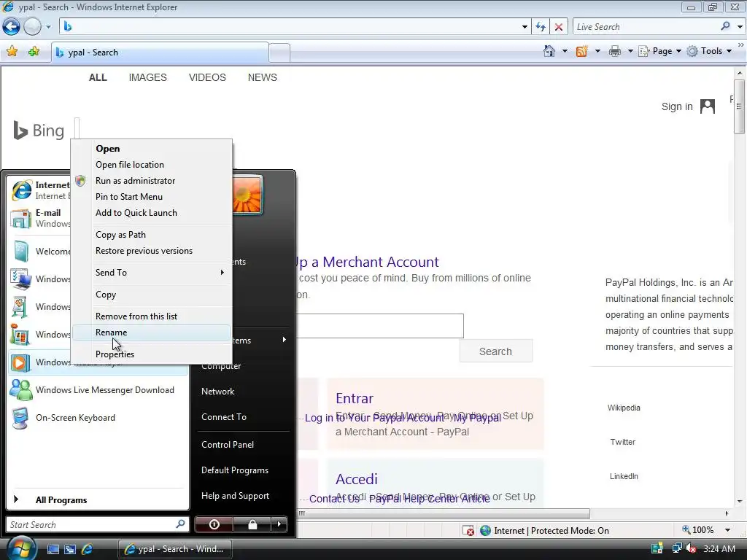Click the Live Search magnifier icon
Image resolution: width=747 pixels, height=560 pixels.
pos(726,26)
